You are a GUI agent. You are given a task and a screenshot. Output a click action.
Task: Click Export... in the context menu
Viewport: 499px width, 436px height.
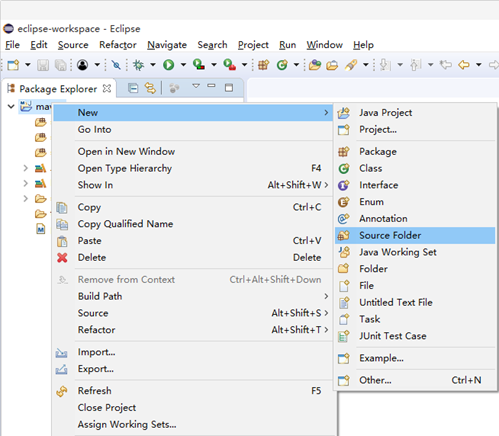193,369
